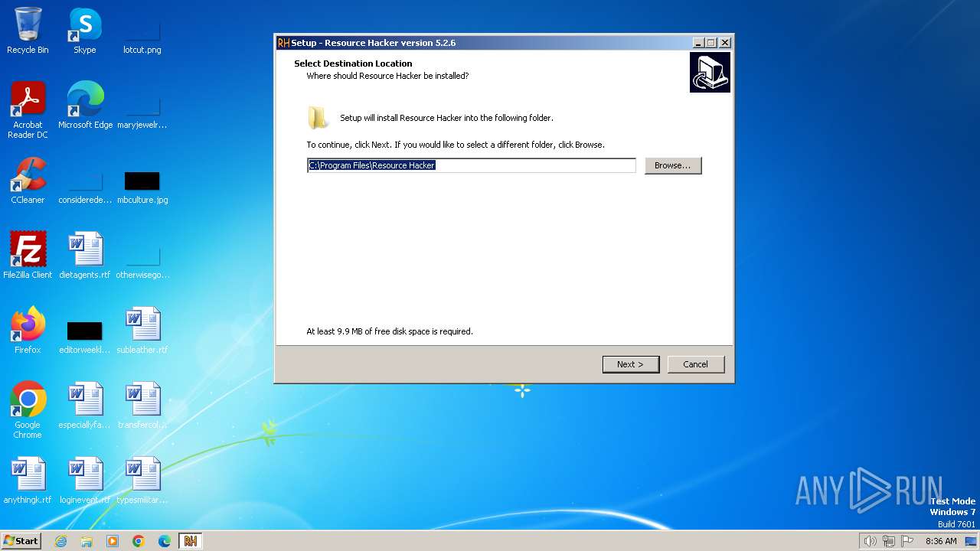The width and height of the screenshot is (980, 551).
Task: Select the especiallyfa... document
Action: click(x=85, y=406)
